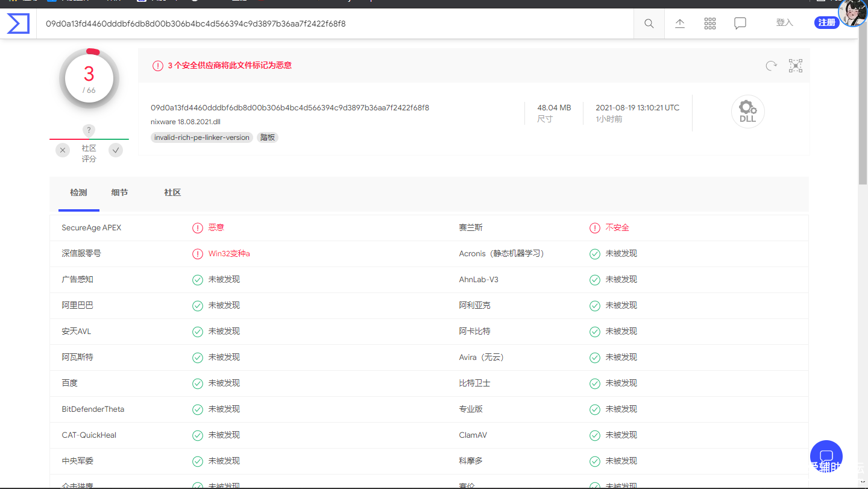Click the 阿卡比特 vendor name
Image resolution: width=868 pixels, height=489 pixels.
474,332
